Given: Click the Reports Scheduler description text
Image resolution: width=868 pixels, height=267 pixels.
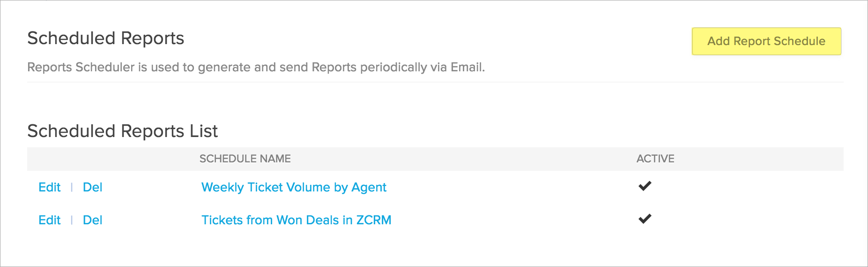Looking at the screenshot, I should tap(256, 68).
